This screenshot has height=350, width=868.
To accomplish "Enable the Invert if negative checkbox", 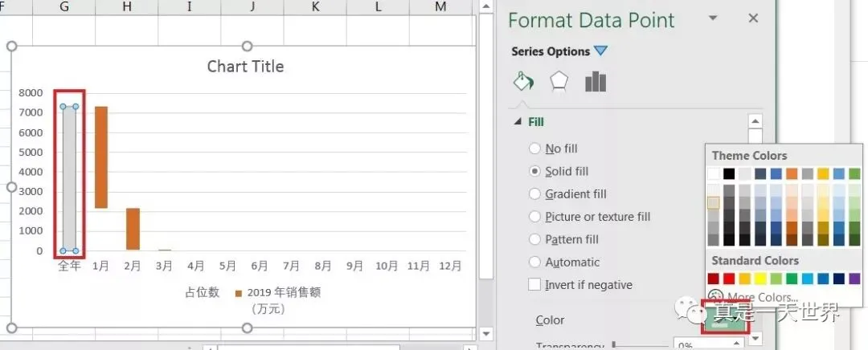I will (x=535, y=285).
